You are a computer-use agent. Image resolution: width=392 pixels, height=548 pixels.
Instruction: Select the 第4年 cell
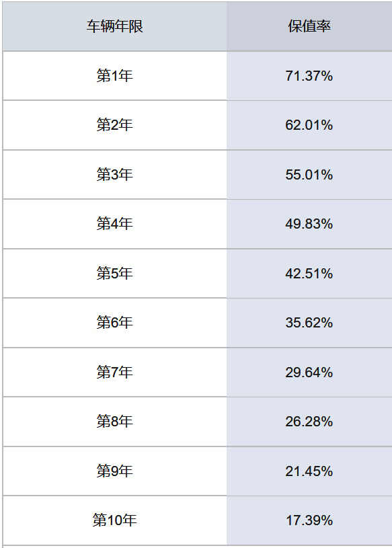[114, 224]
